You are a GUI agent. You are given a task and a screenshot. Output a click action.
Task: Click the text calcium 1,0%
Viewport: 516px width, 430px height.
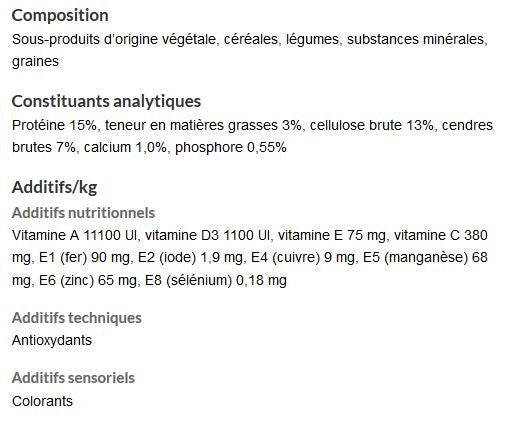click(125, 147)
